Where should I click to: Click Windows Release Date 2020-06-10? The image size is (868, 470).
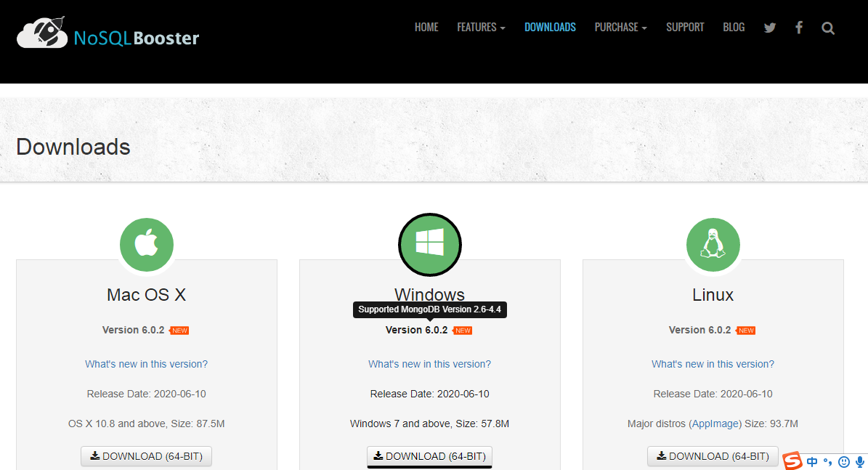[429, 394]
